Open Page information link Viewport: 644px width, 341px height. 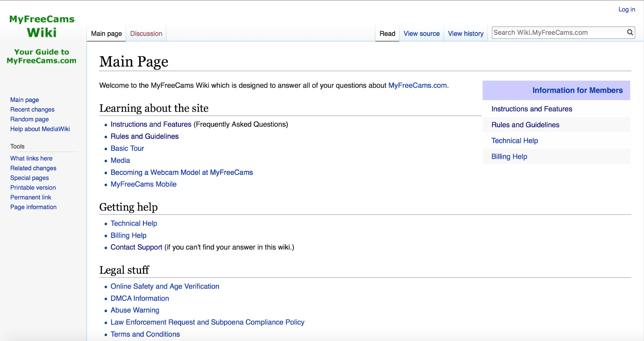click(33, 207)
